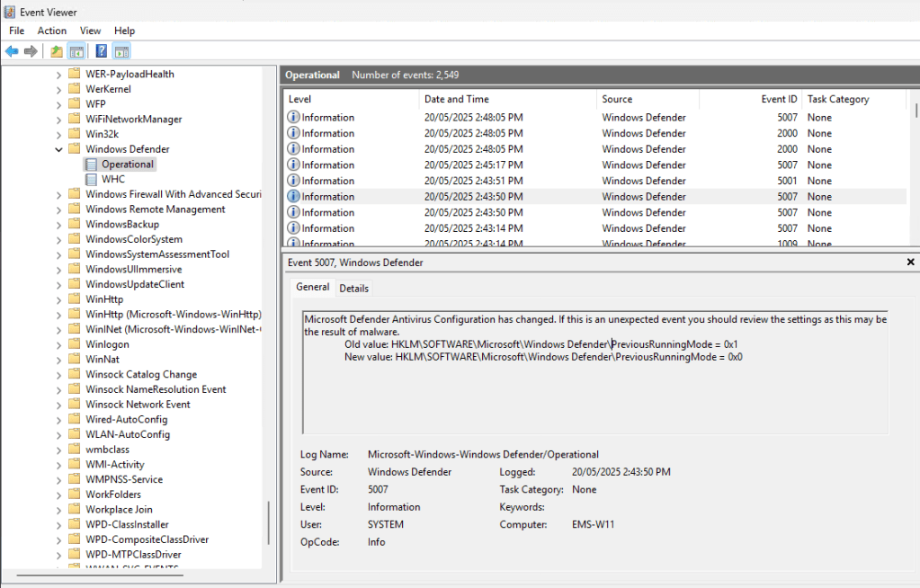Expand the WindowsUpdateClient folder node

pyautogui.click(x=59, y=284)
